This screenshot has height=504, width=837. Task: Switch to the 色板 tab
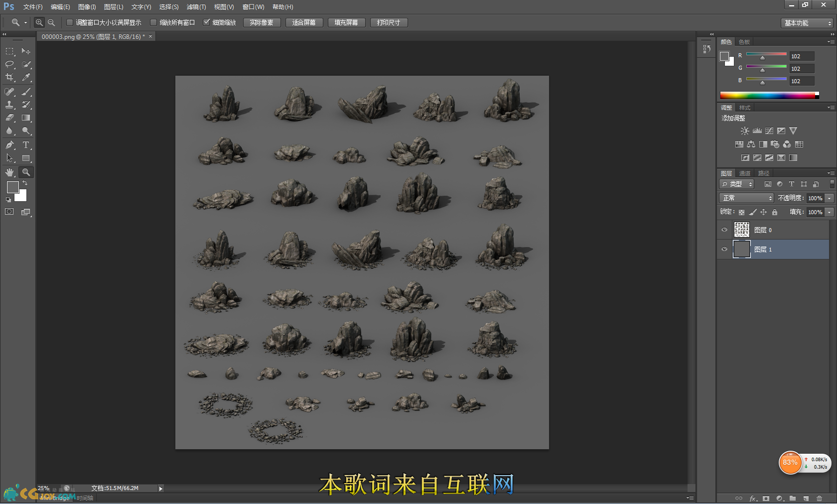pos(744,42)
